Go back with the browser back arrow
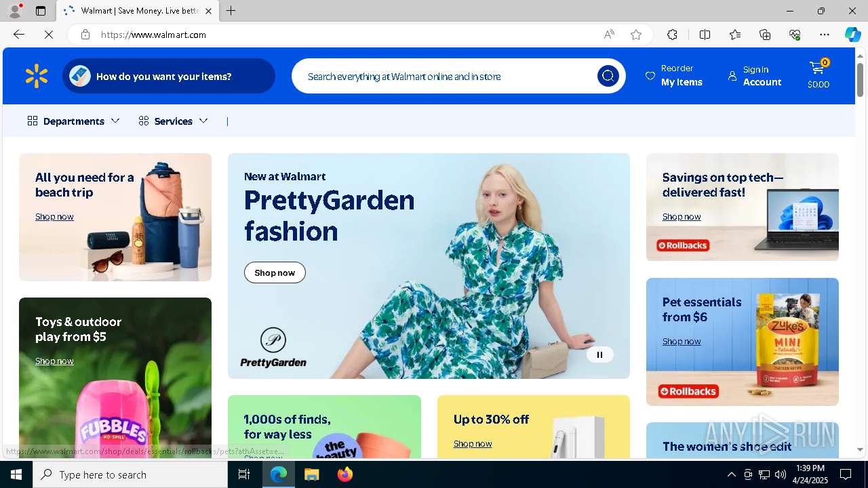 (19, 35)
